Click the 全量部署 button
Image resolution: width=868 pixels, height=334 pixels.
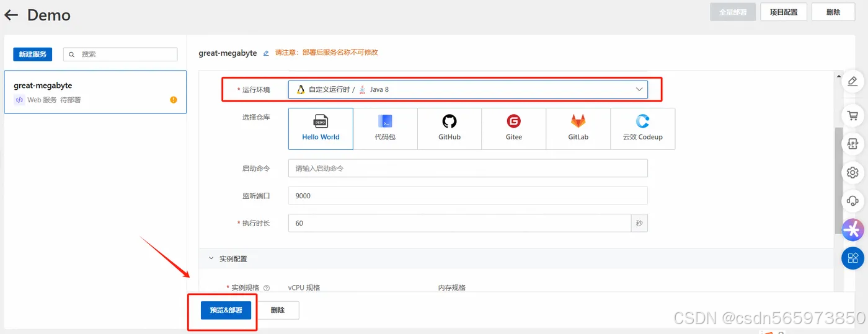[x=733, y=12]
